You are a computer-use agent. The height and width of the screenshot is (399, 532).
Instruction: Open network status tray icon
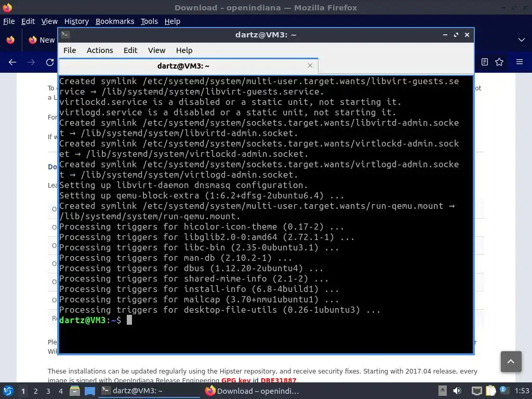[477, 391]
